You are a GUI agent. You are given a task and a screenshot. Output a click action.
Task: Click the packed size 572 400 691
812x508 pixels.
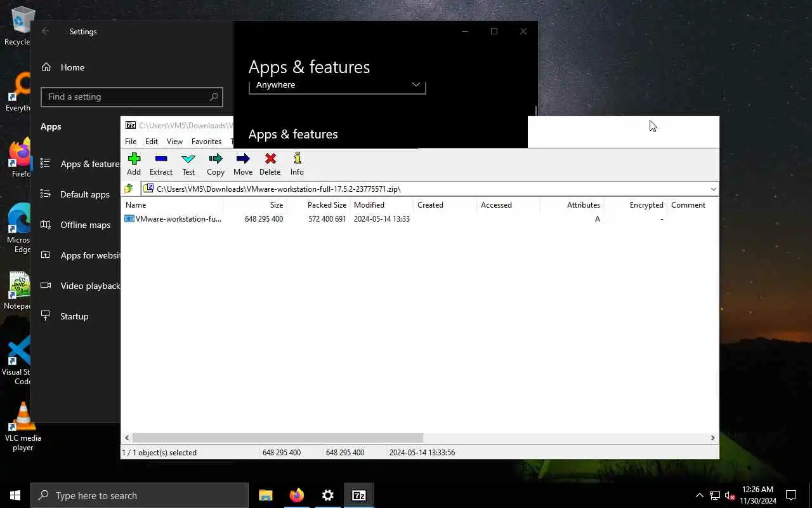point(327,219)
